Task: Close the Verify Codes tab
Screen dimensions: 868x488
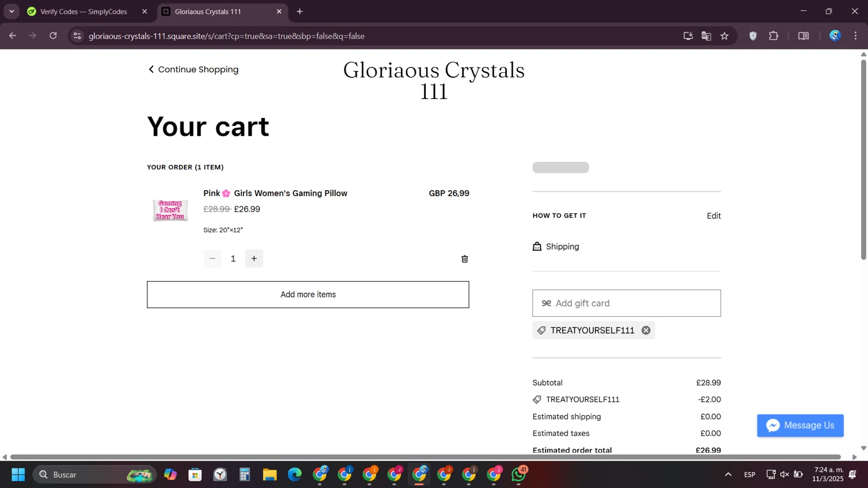Action: tap(145, 12)
